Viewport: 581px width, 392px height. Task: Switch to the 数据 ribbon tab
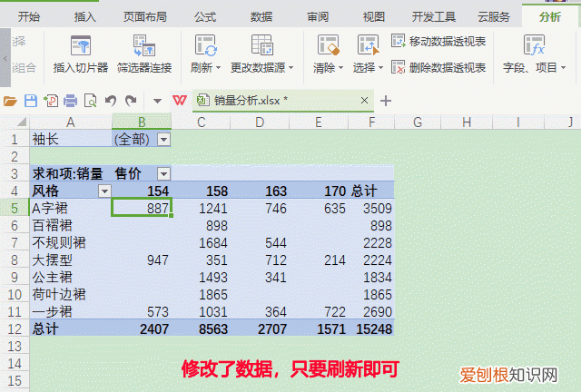pos(261,16)
